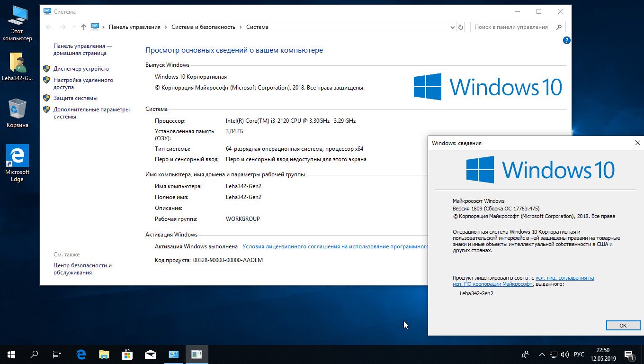644x364 pixels.
Task: Open the Mail app from the taskbar
Action: coord(151,354)
